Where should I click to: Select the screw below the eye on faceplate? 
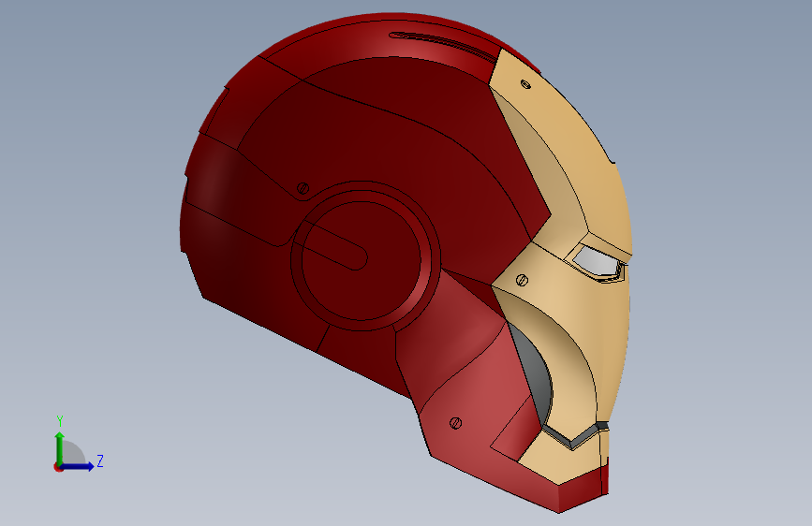click(x=522, y=280)
